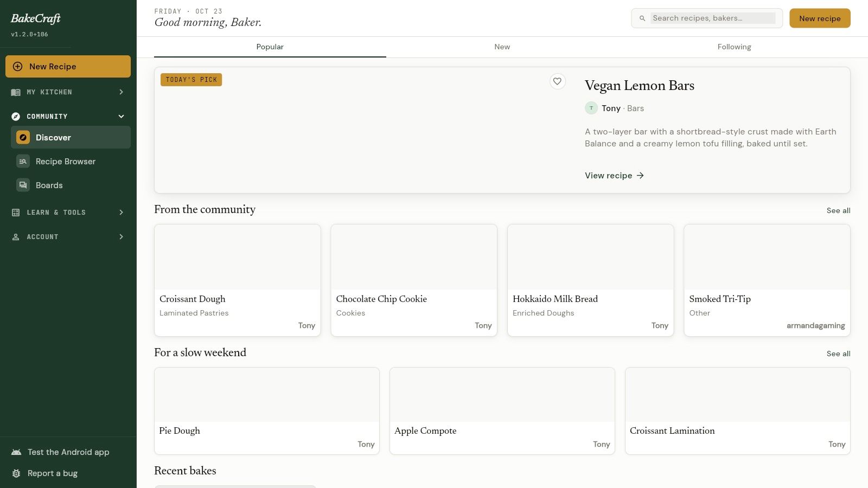Click See all for From the community
This screenshot has height=488, width=868.
pyautogui.click(x=838, y=210)
